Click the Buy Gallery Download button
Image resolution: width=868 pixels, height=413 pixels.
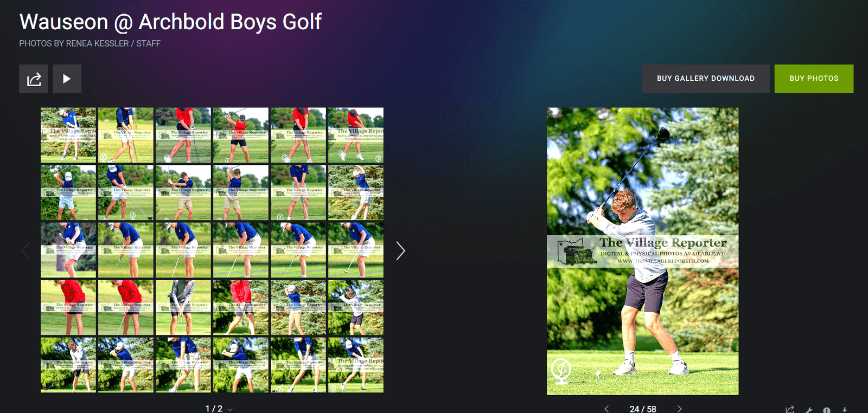(706, 79)
